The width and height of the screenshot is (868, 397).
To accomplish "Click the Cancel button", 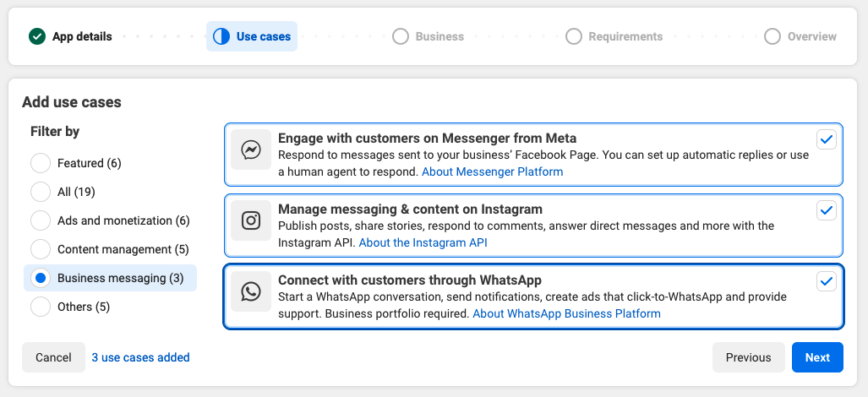I will tap(54, 357).
